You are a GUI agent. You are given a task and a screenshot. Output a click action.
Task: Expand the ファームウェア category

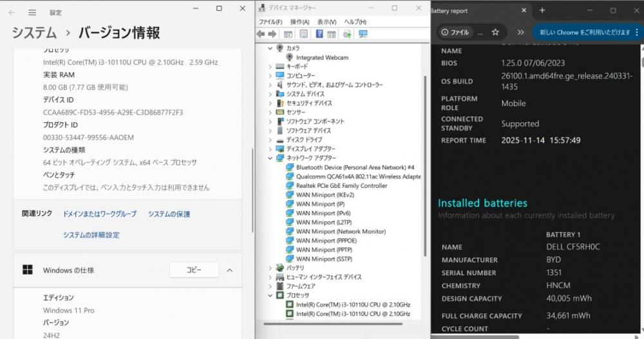(x=270, y=286)
